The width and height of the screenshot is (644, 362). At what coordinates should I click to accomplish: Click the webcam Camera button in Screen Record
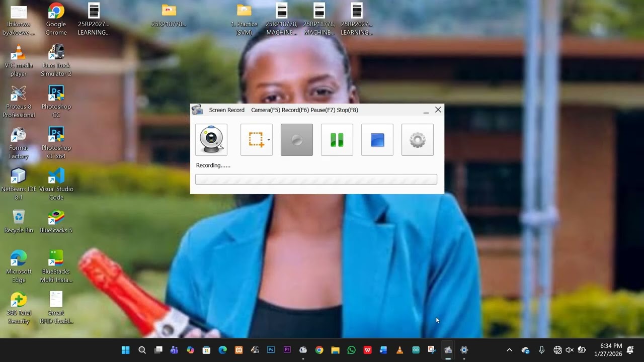click(211, 140)
